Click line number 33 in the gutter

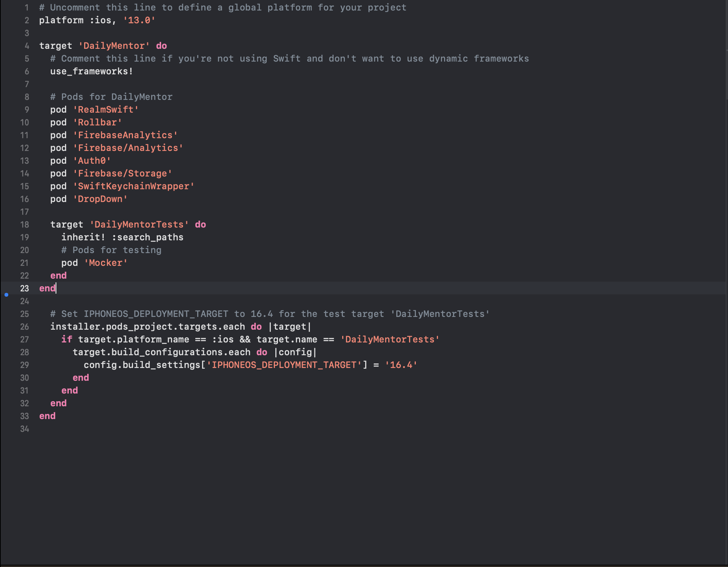pyautogui.click(x=24, y=416)
